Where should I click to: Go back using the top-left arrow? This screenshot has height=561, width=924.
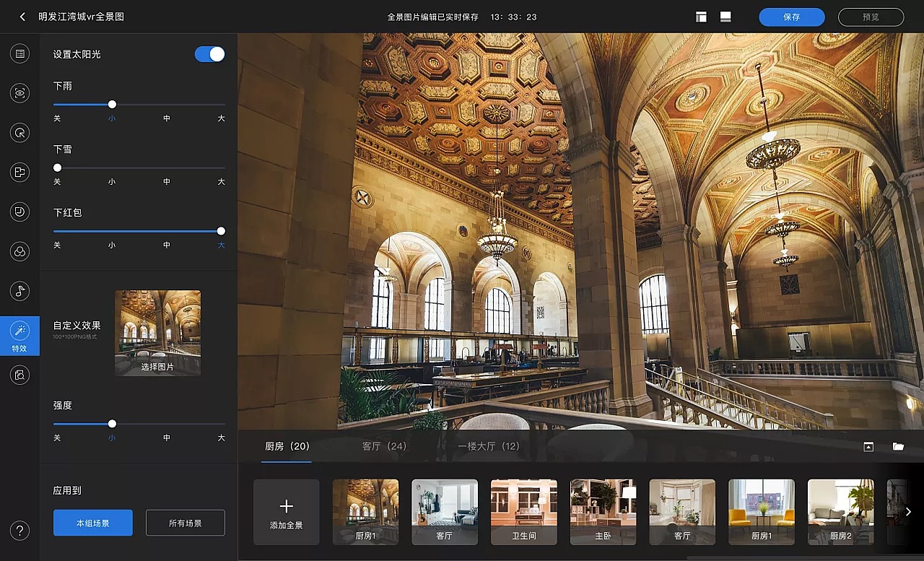[x=22, y=17]
